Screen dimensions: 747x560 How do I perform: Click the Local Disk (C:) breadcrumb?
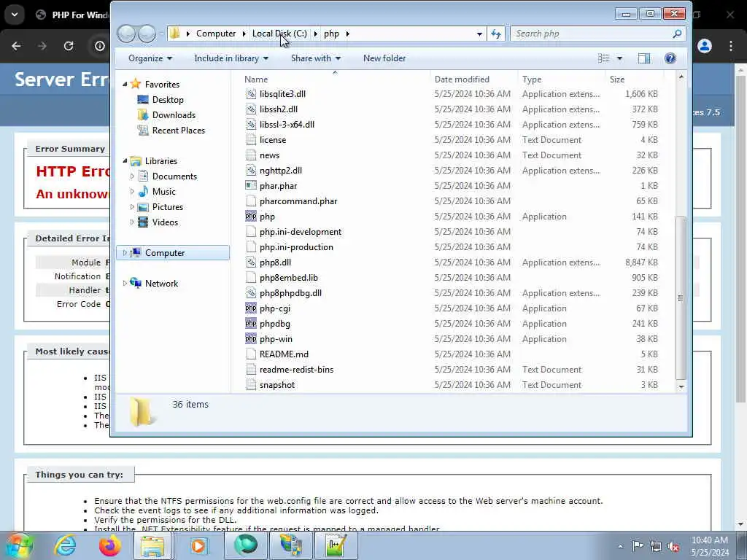click(x=279, y=34)
